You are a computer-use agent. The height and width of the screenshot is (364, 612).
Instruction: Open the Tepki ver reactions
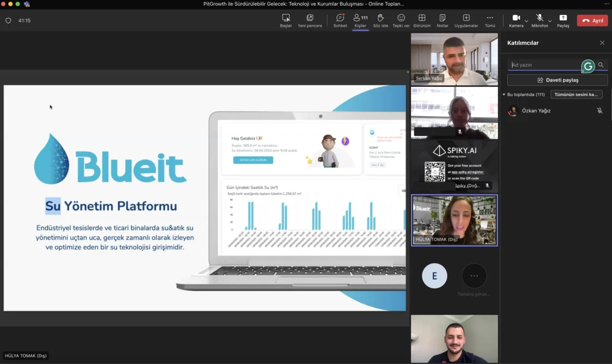(x=401, y=21)
